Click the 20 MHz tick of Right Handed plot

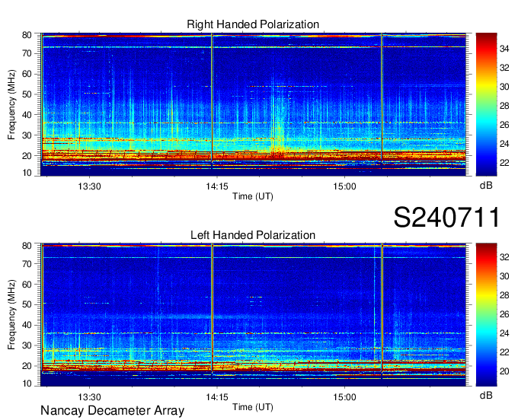[27, 155]
